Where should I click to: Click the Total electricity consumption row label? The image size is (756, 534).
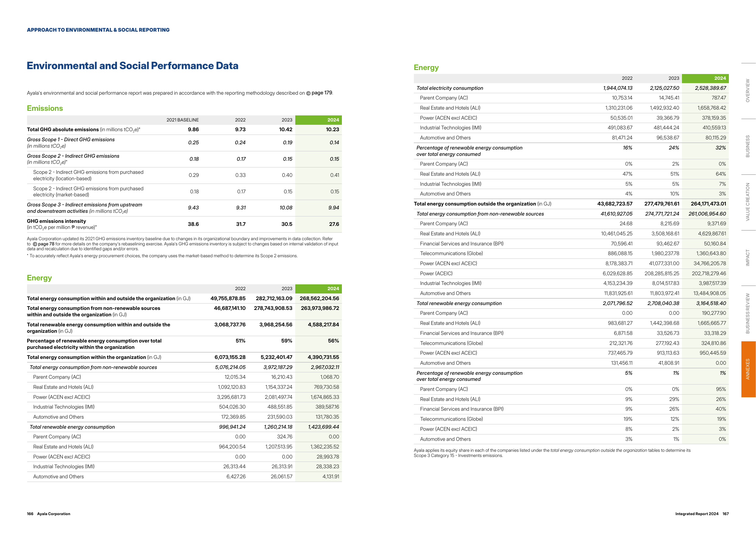pyautogui.click(x=450, y=88)
